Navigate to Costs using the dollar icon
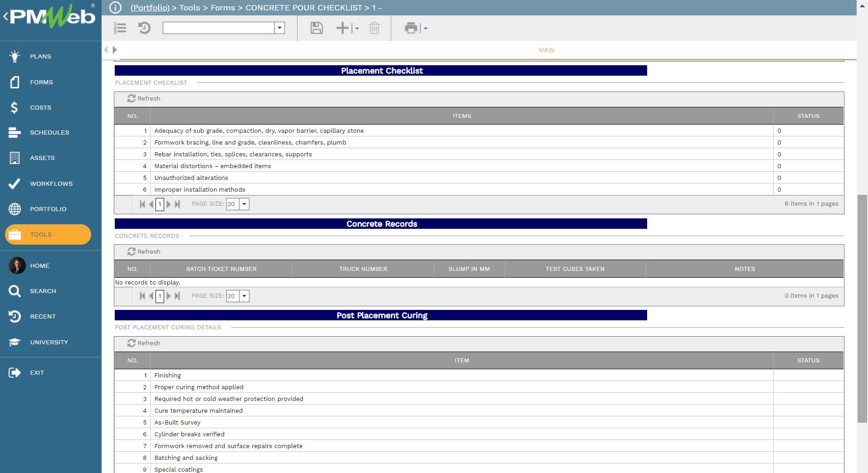Screen dimensions: 868x473 point(40,107)
